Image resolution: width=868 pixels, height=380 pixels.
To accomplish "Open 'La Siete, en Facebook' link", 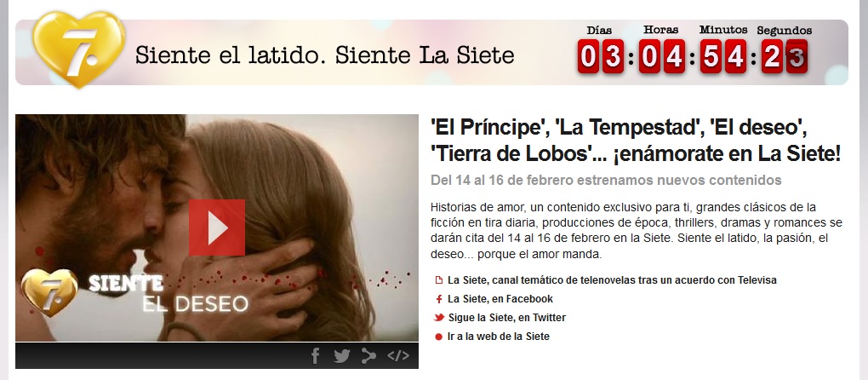I will coord(500,299).
